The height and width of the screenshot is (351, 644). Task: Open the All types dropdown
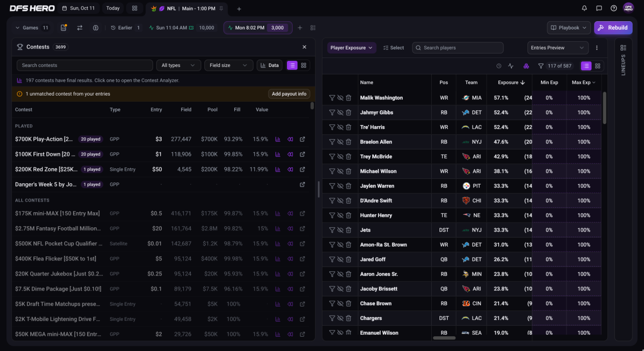[179, 65]
